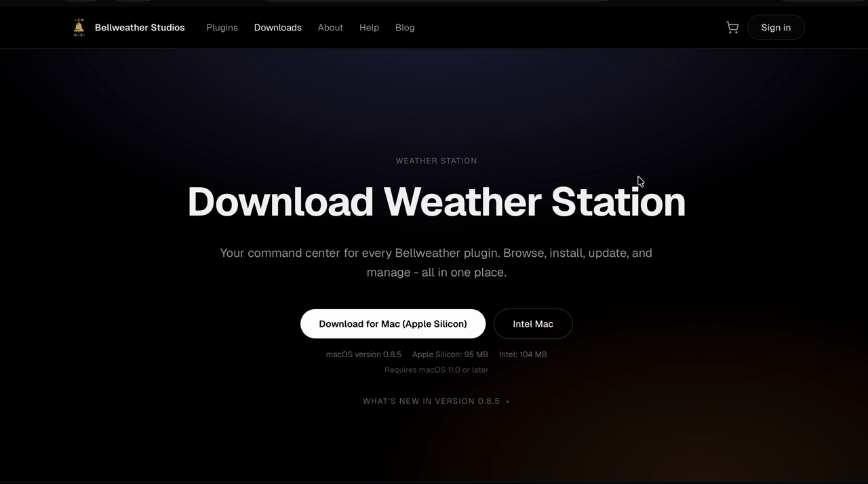This screenshot has height=484, width=868.
Task: Click the 'macOS version 0.8.5' text
Action: (363, 355)
